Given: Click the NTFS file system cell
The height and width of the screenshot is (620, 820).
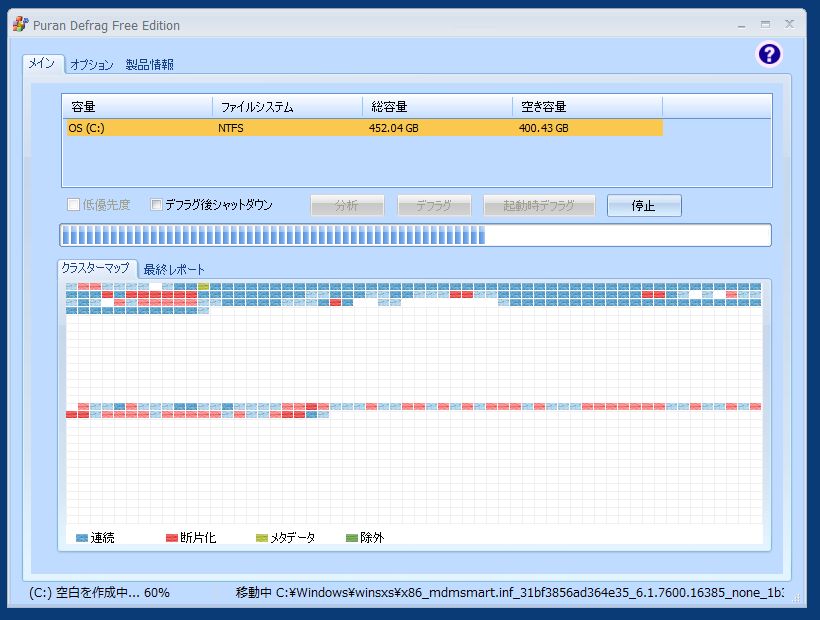Looking at the screenshot, I should [x=231, y=128].
